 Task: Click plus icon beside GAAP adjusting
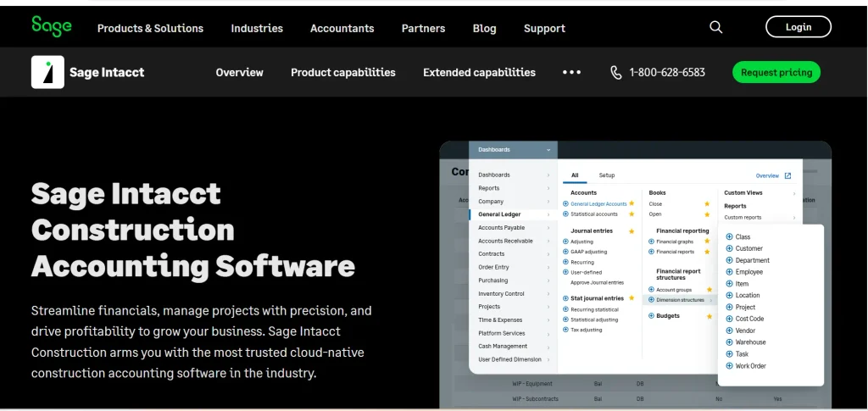[565, 252]
